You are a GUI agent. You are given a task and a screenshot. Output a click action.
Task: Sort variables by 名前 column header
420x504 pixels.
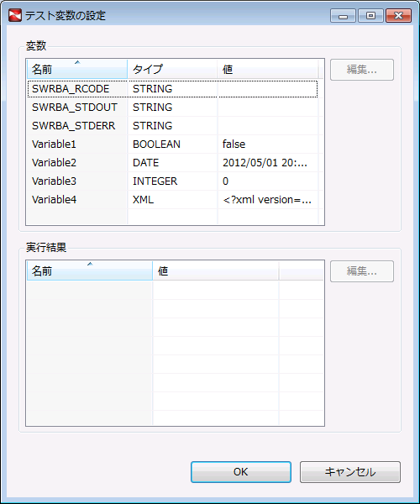point(77,69)
